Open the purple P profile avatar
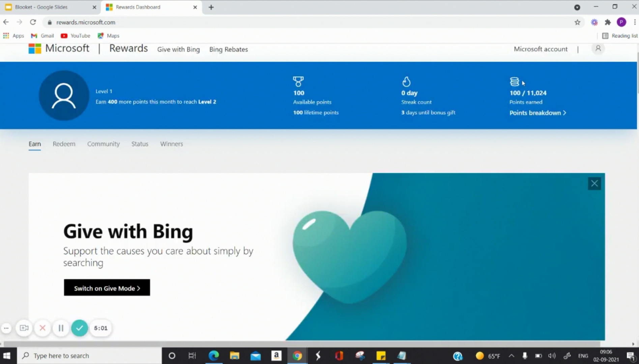This screenshot has height=364, width=639. pyautogui.click(x=621, y=22)
